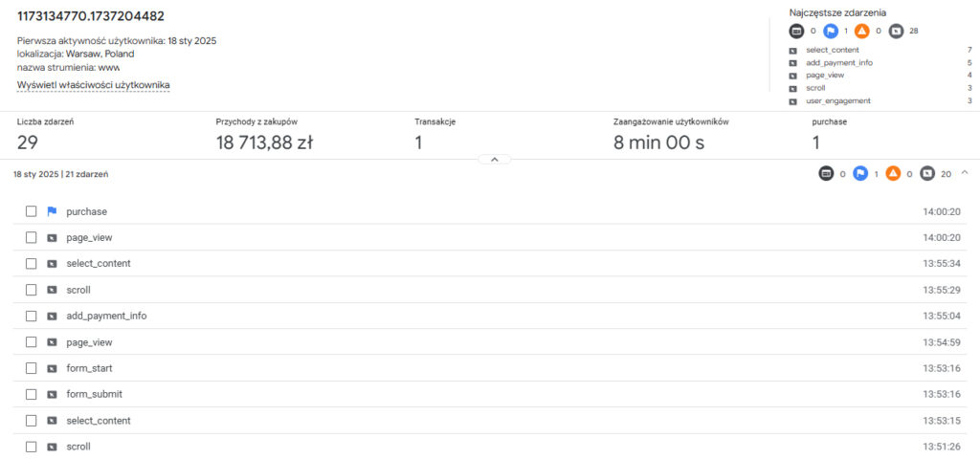980x459 pixels.
Task: Select select_content in the top events list
Action: click(832, 50)
